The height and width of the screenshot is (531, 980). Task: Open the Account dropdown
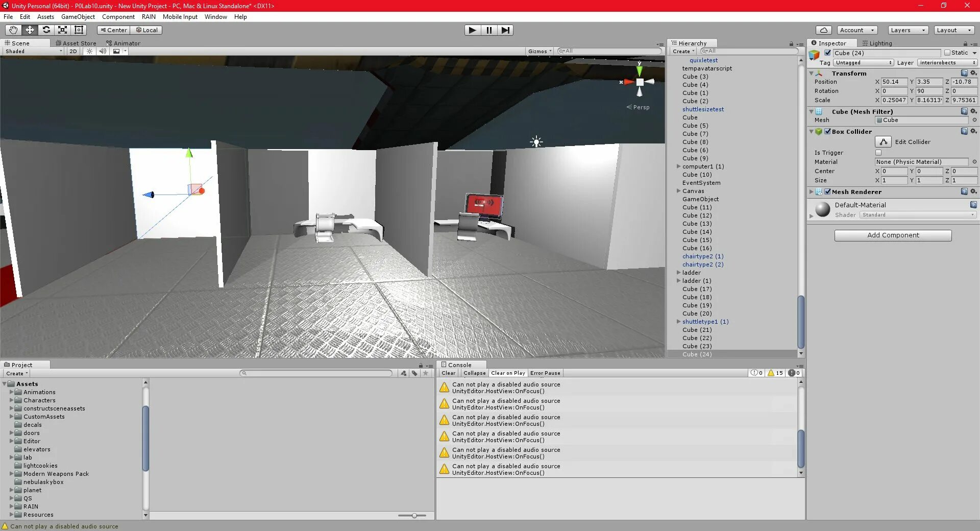(857, 30)
